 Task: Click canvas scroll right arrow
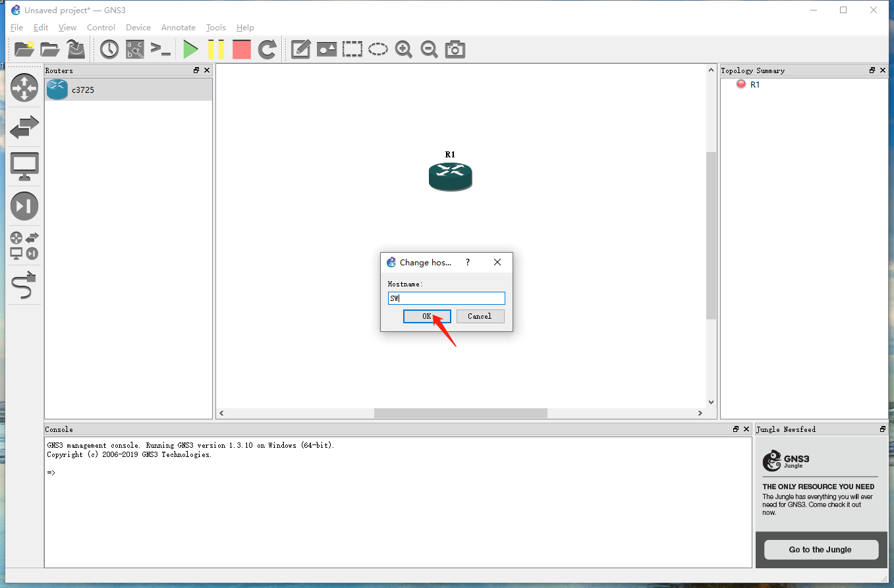tap(700, 413)
